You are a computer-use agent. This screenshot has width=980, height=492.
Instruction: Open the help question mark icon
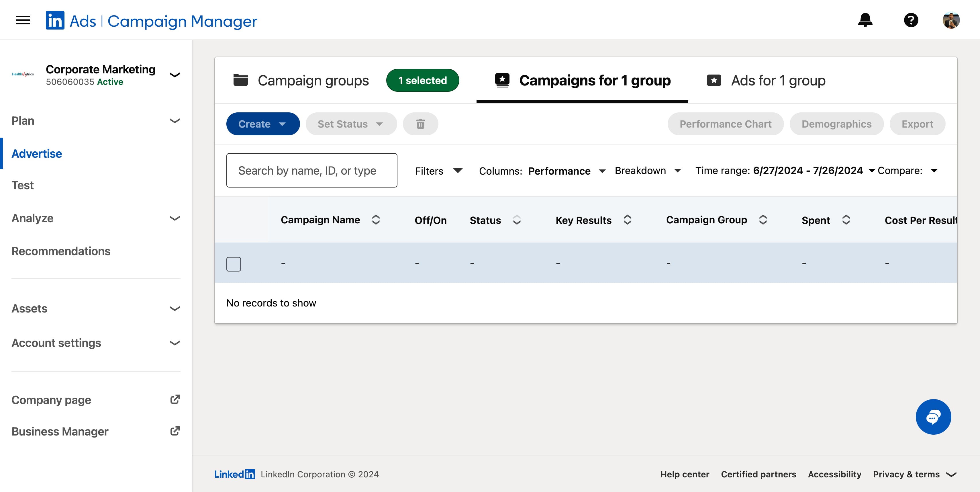pos(911,20)
